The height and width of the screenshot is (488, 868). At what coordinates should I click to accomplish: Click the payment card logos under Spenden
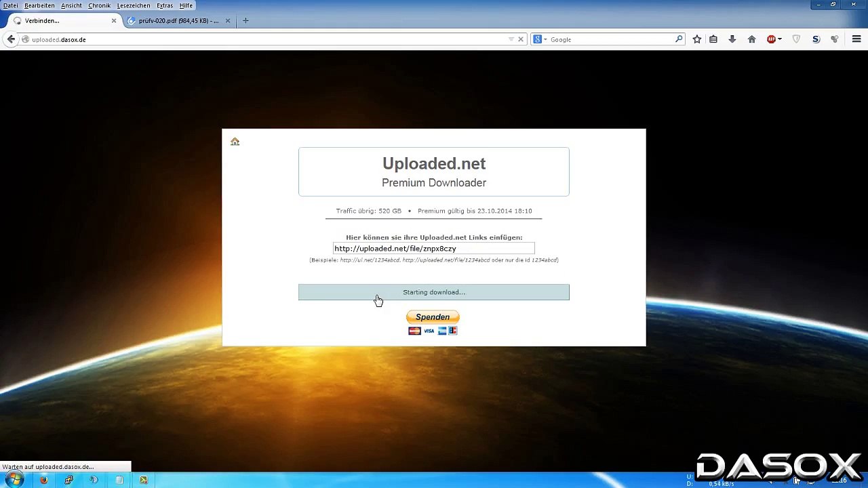433,331
